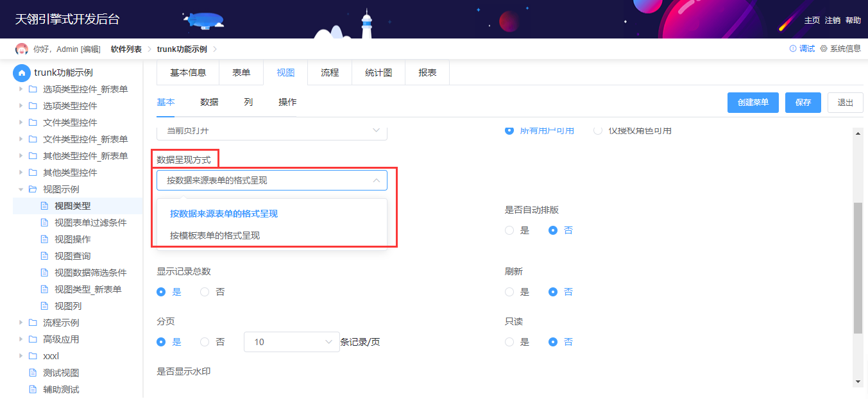
Task: Click the [编辑] link next to Admin
Action: click(x=90, y=49)
